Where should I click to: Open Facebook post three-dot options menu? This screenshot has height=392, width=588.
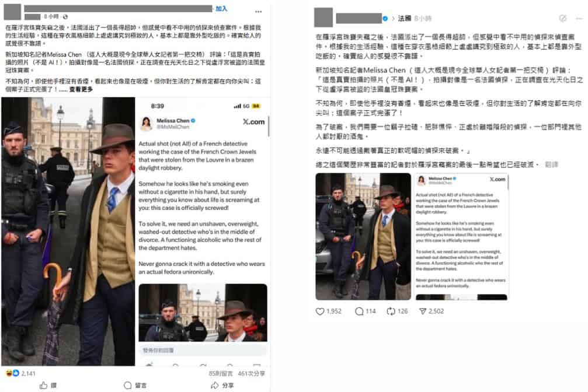pyautogui.click(x=258, y=12)
